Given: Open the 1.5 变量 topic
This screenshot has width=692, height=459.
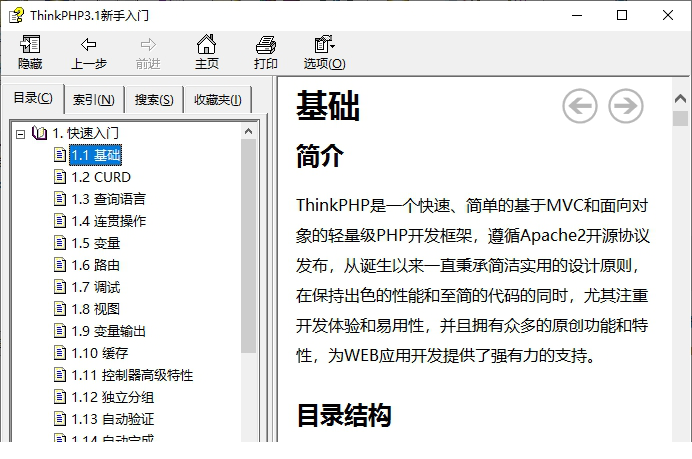Looking at the screenshot, I should (96, 243).
